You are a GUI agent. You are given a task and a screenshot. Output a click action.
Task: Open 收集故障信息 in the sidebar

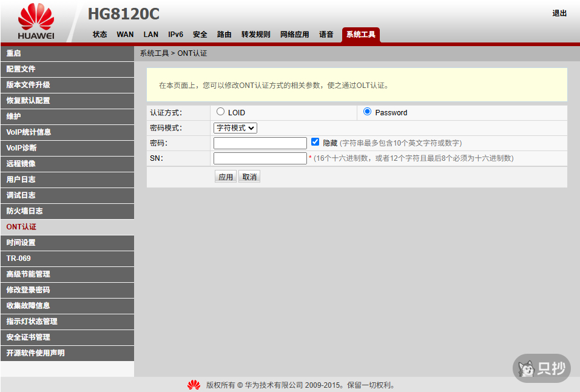coord(67,306)
